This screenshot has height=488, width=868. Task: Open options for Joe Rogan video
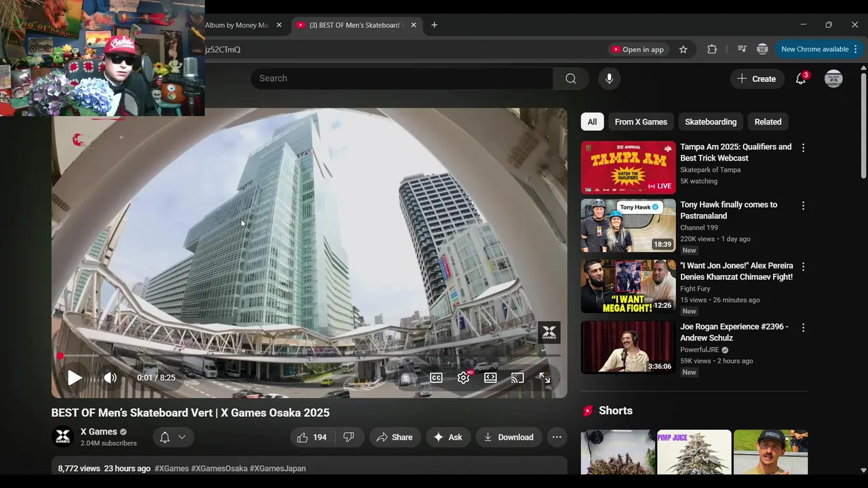(803, 327)
